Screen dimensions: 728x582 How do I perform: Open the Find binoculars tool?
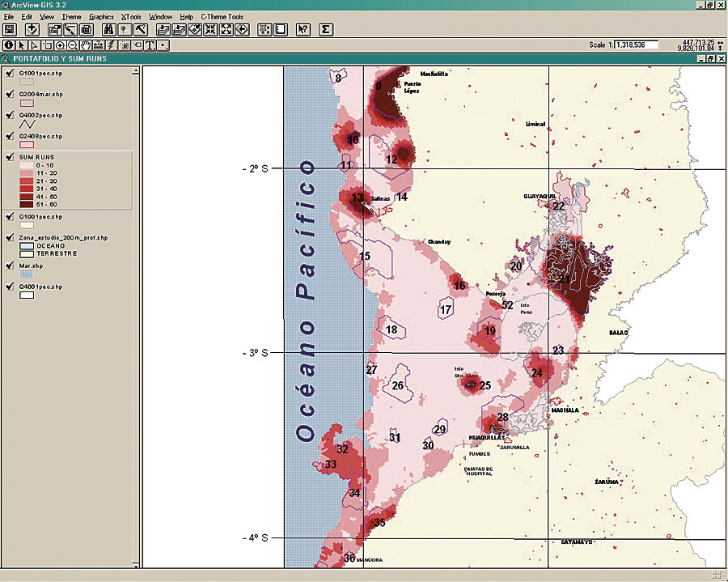tap(108, 30)
